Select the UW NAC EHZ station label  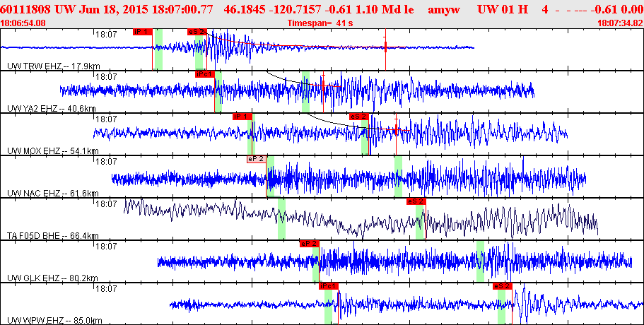click(x=53, y=193)
